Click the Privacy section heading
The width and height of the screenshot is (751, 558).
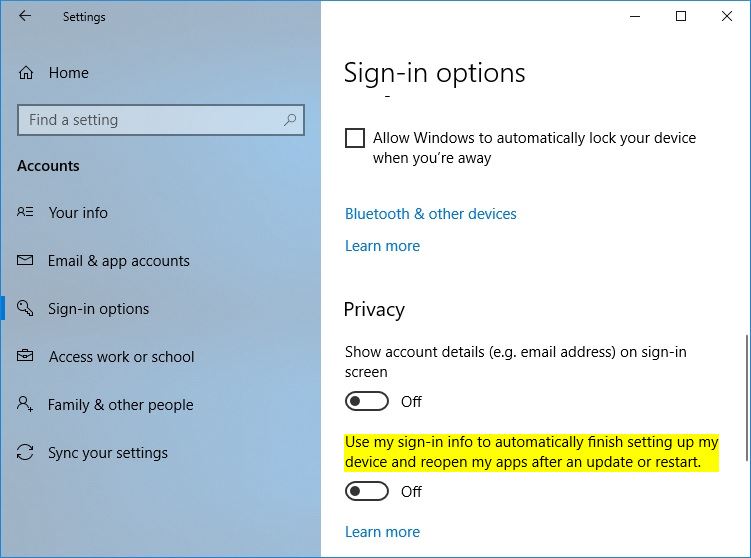(374, 309)
